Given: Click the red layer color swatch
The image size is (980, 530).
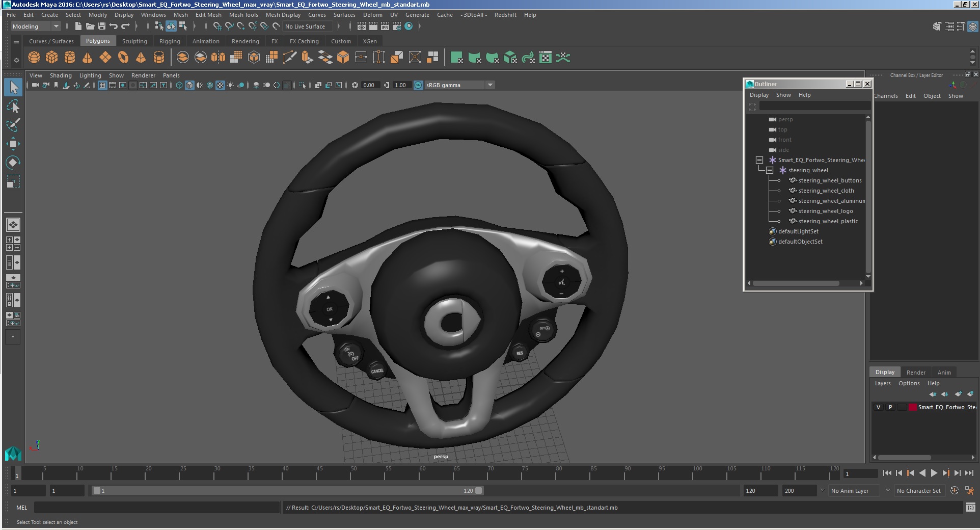Looking at the screenshot, I should (913, 407).
